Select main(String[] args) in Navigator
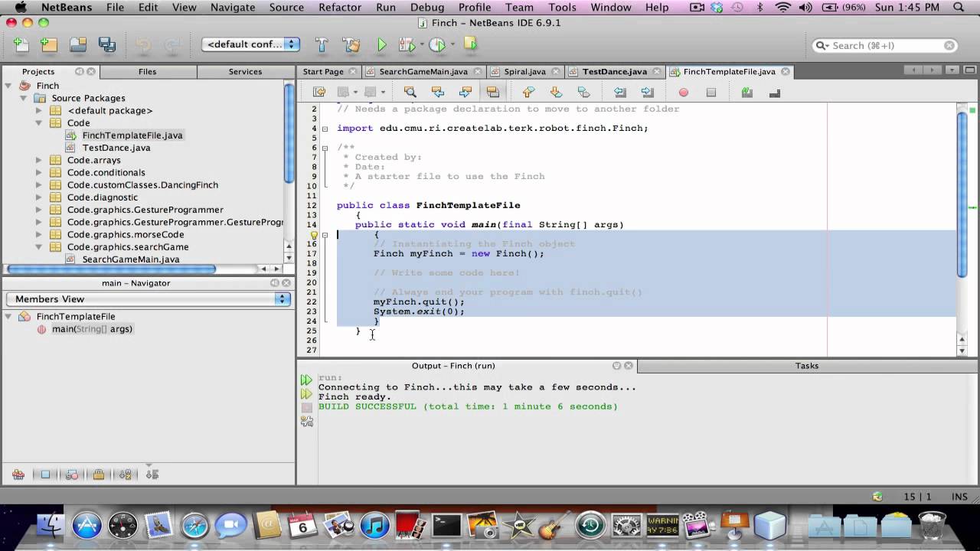980x551 pixels. (92, 329)
